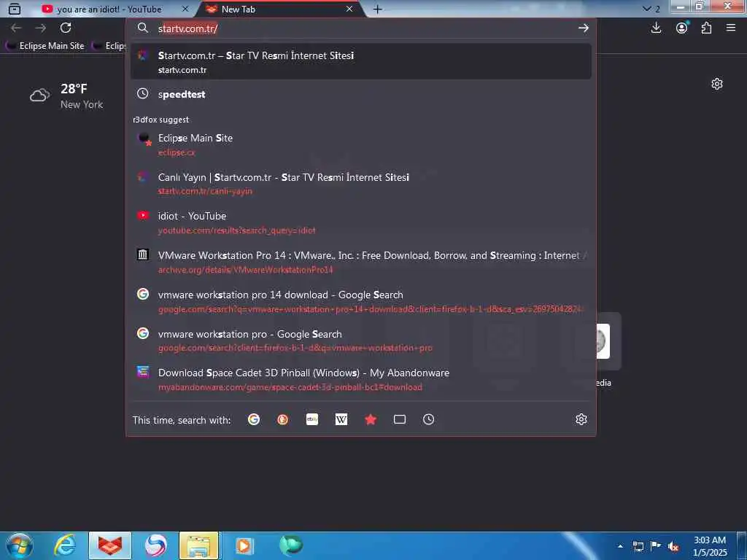Search history using the clock icon
The height and width of the screenshot is (560, 747).
429,419
